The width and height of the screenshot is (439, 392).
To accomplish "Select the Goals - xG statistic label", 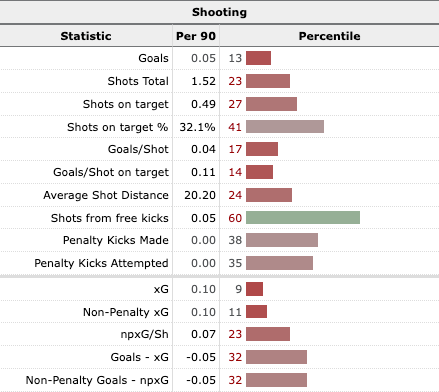I will [x=139, y=357].
